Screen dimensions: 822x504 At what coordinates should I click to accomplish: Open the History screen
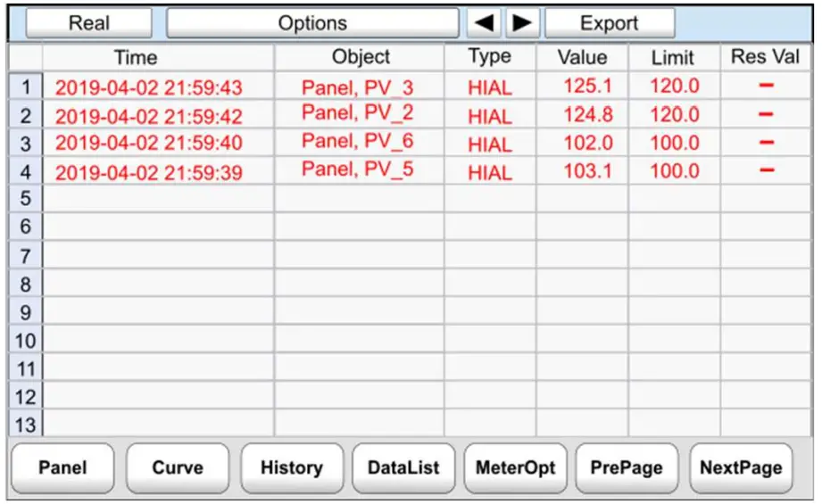pyautogui.click(x=292, y=467)
